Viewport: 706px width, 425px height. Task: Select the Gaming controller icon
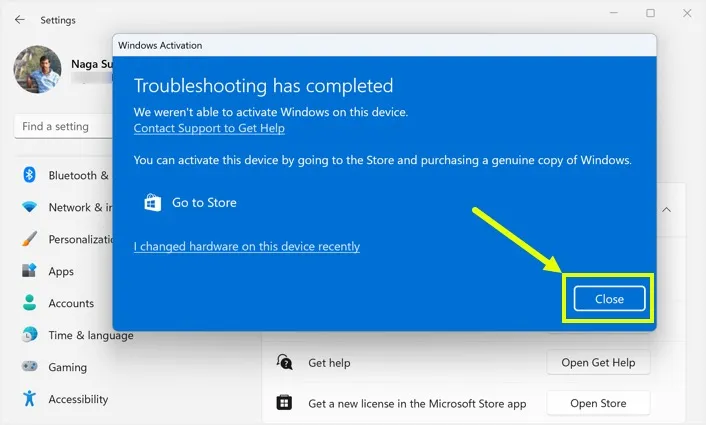pyautogui.click(x=29, y=366)
